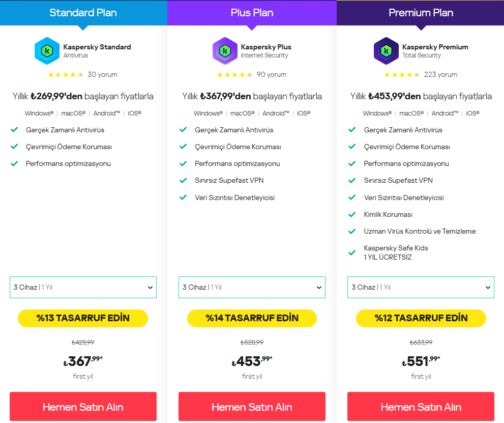This screenshot has width=504, height=423.
Task: Select the Standard Plan header tab
Action: pyautogui.click(x=83, y=13)
